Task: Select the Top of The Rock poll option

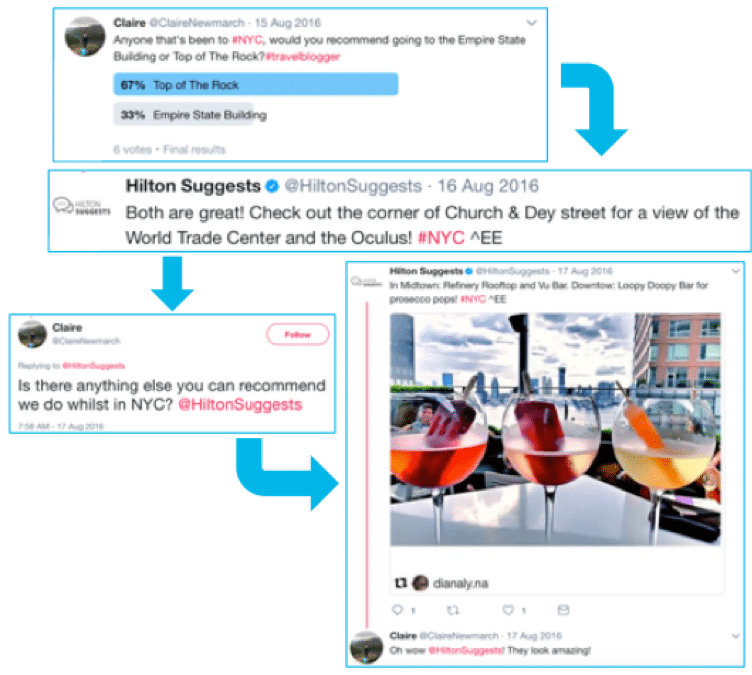Action: point(256,84)
